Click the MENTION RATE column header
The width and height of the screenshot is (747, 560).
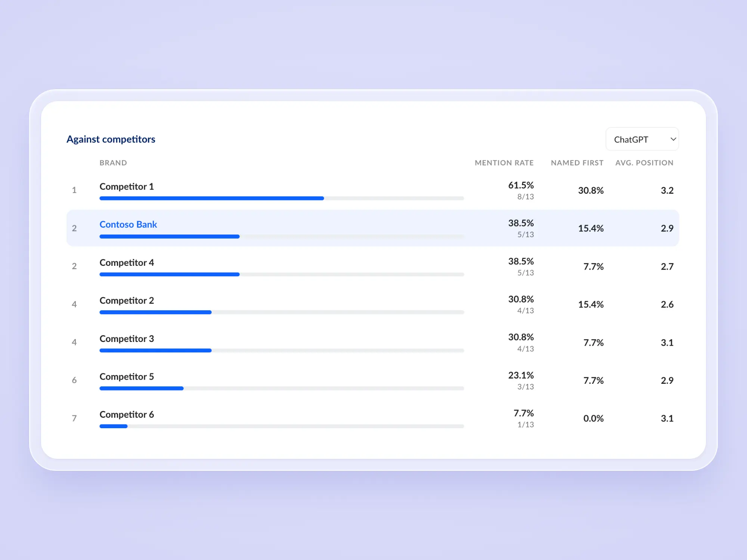point(504,163)
